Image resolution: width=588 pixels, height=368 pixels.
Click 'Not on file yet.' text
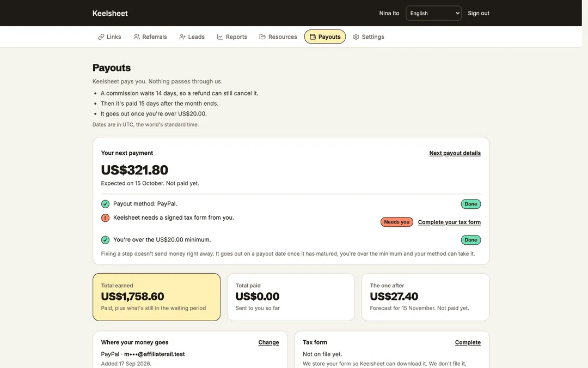(322, 354)
